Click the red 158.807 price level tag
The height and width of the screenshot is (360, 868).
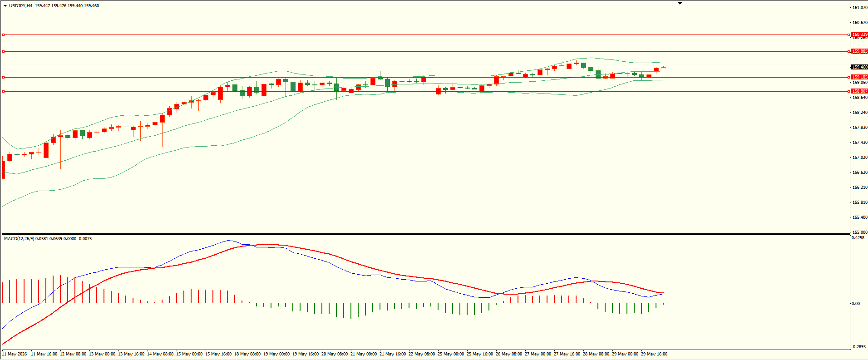[x=859, y=91]
